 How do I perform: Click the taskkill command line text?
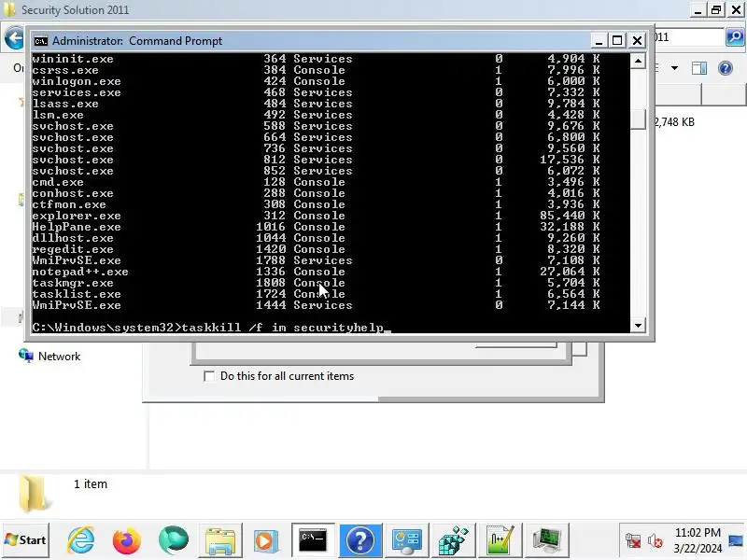point(283,328)
